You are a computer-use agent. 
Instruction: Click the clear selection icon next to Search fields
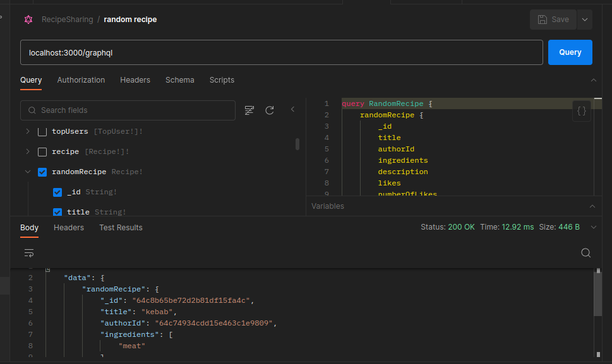pyautogui.click(x=249, y=110)
